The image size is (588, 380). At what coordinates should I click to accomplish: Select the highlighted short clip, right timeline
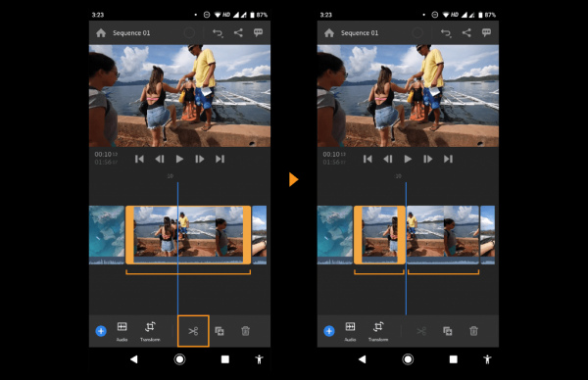[x=379, y=235]
